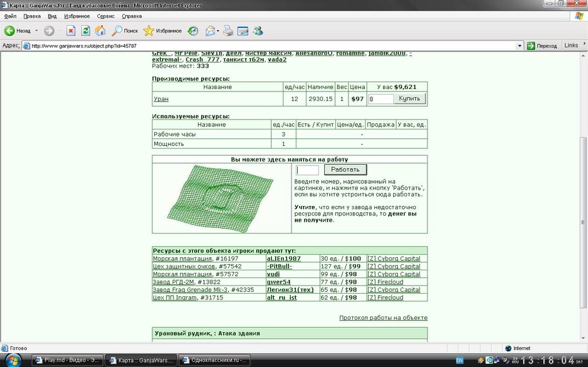Expand the Назад back history dropdown arrow
Image resolution: width=588 pixels, height=367 pixels.
point(37,31)
